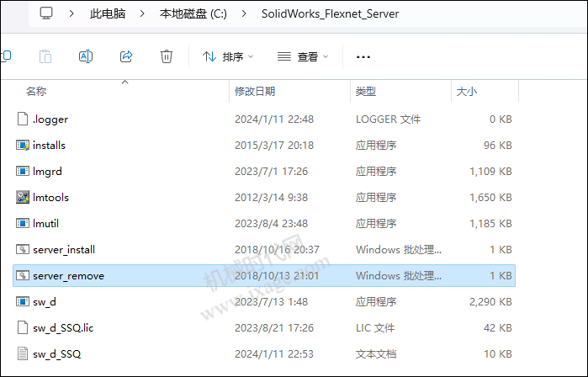Click the 1,185 KB size cell

tap(490, 224)
